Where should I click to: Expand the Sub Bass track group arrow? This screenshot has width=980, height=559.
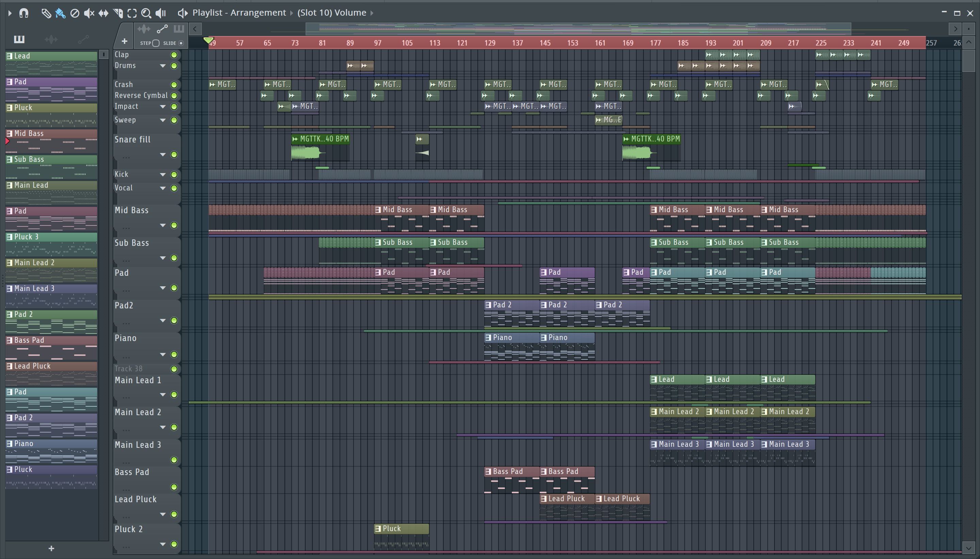tap(163, 258)
